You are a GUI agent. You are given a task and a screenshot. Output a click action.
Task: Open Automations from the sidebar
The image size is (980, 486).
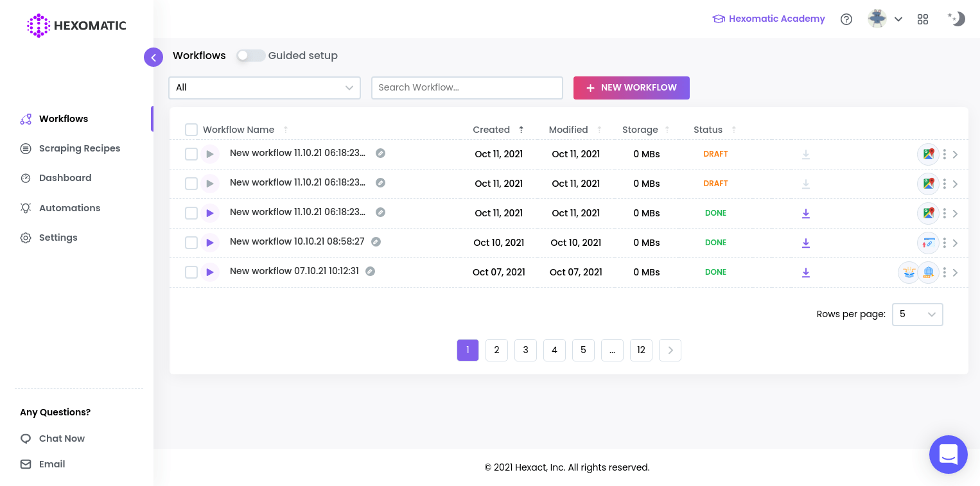tap(69, 208)
